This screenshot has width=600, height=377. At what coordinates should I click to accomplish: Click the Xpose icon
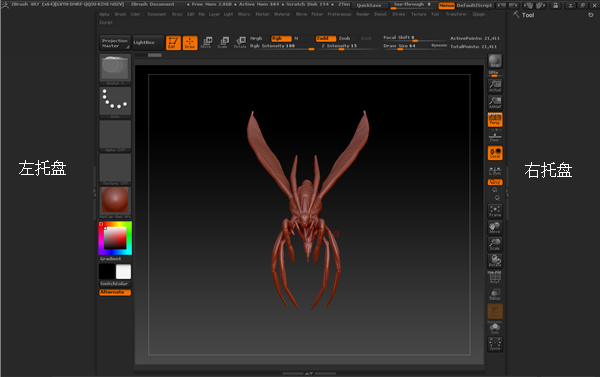click(x=495, y=344)
